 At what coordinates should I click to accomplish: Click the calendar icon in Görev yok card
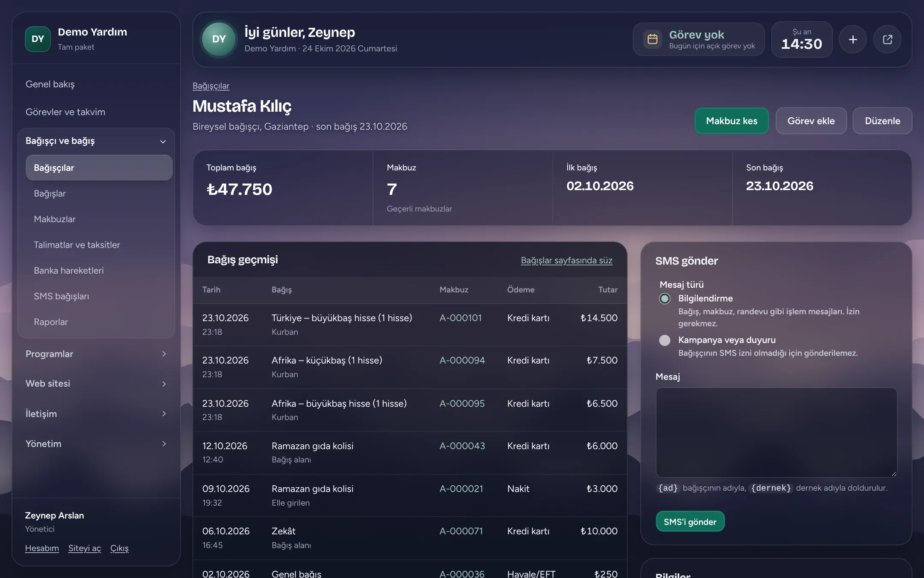[652, 39]
